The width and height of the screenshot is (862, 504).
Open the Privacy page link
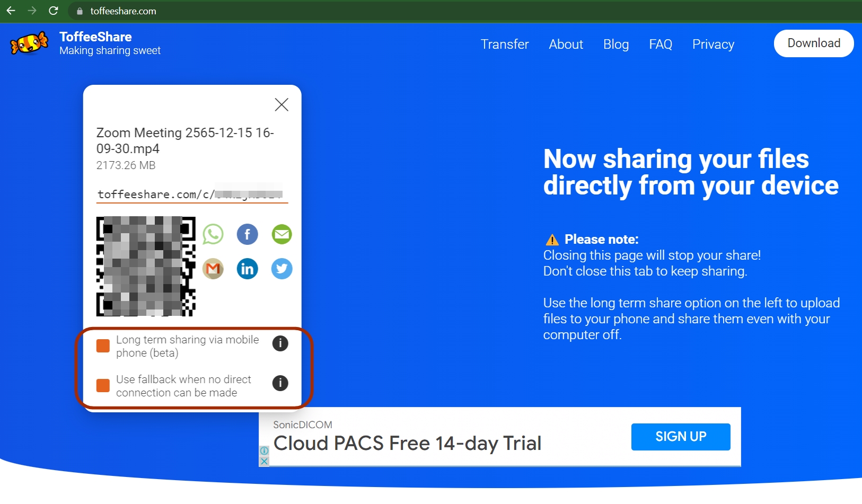[713, 45]
